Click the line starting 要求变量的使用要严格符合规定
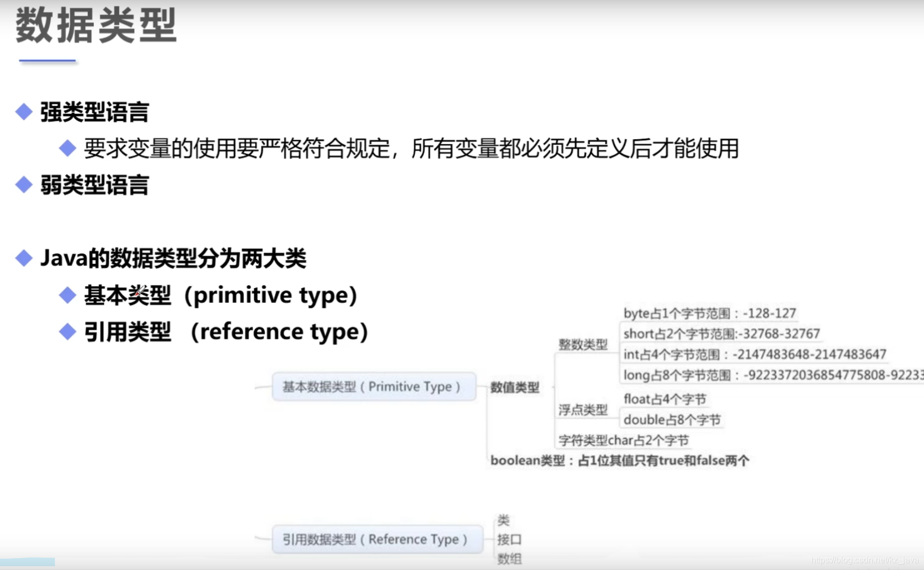 (411, 148)
